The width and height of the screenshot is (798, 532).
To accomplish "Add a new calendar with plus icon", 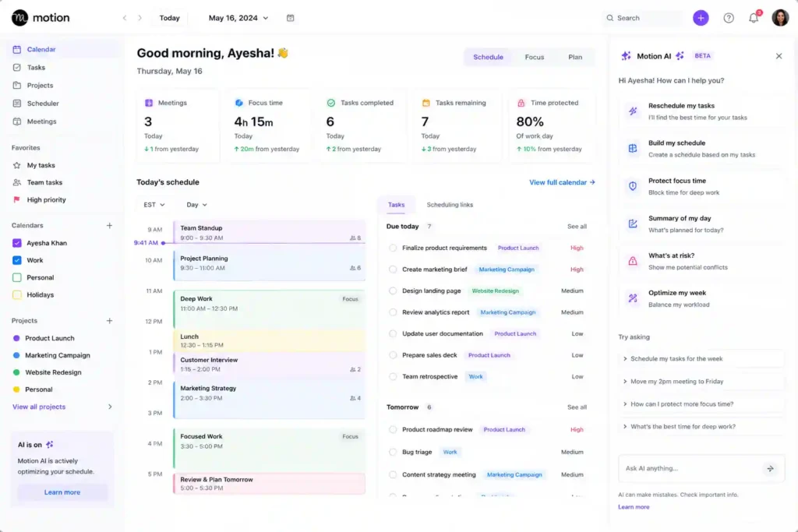I will [x=109, y=225].
